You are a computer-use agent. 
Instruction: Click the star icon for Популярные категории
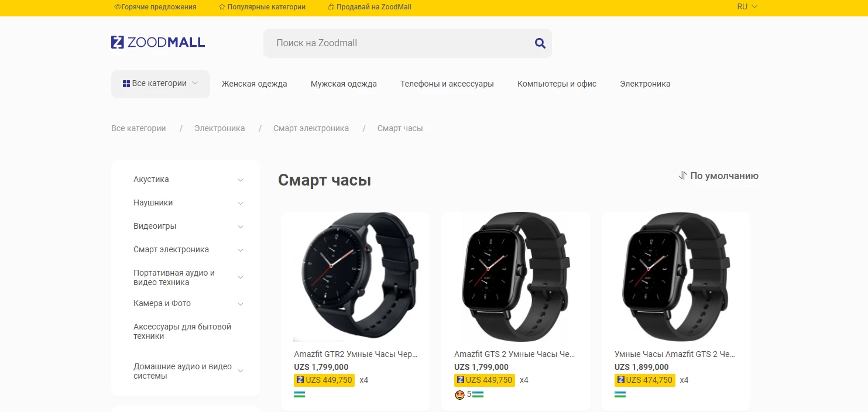[x=222, y=7]
